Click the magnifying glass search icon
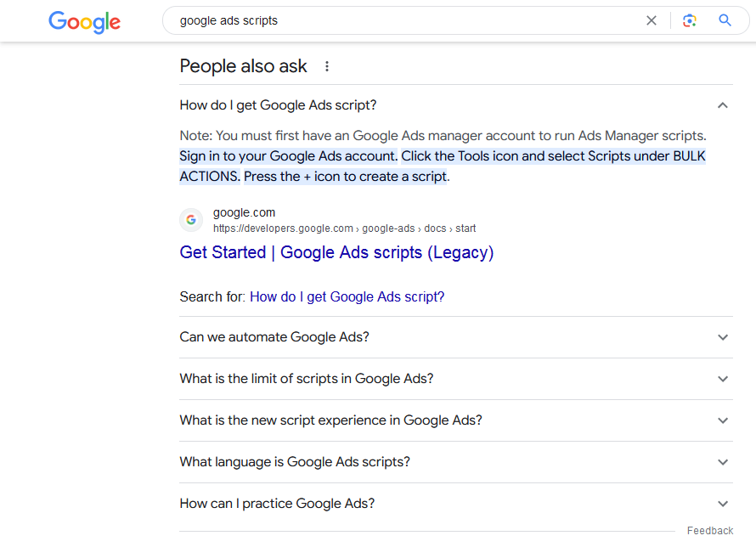The width and height of the screenshot is (756, 547). tap(725, 20)
